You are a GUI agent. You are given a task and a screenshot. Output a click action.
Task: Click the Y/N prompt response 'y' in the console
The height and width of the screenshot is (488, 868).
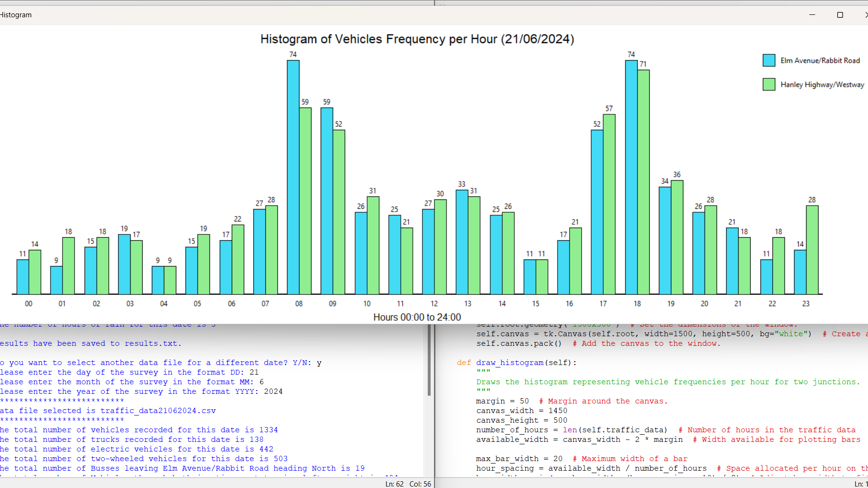click(x=319, y=363)
